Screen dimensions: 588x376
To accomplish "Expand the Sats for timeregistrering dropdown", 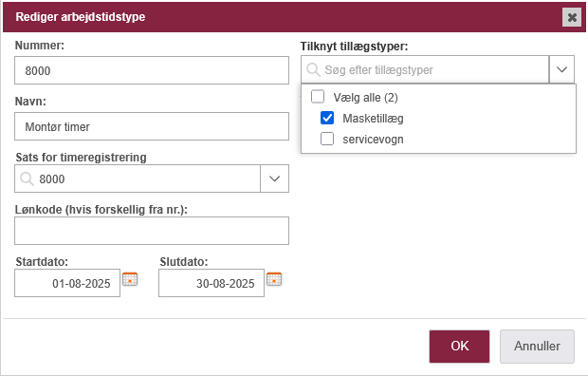I will tap(274, 179).
